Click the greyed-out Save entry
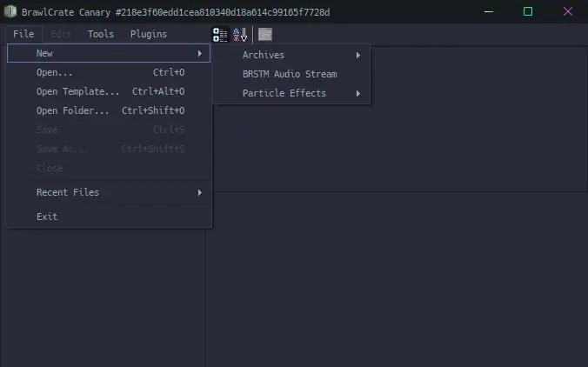This screenshot has height=367, width=588. (109, 130)
